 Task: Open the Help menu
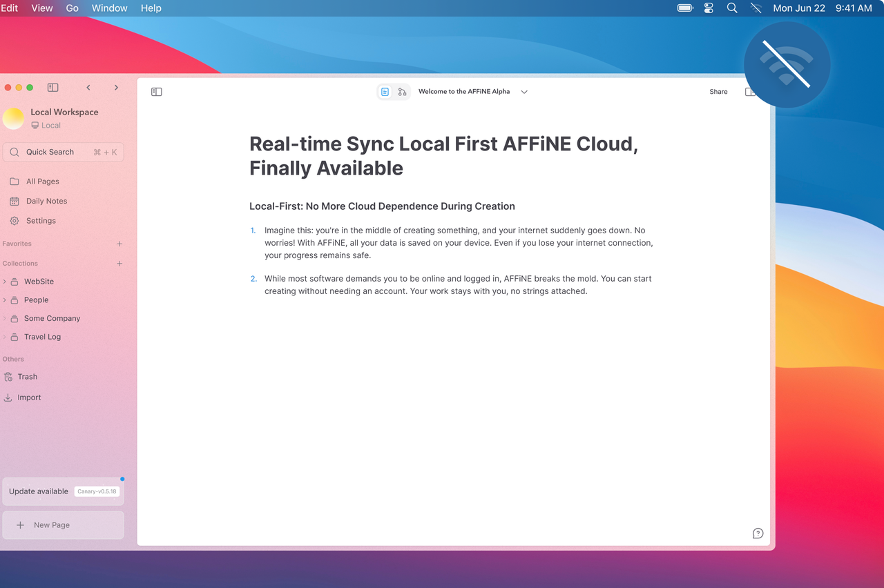[x=151, y=8]
